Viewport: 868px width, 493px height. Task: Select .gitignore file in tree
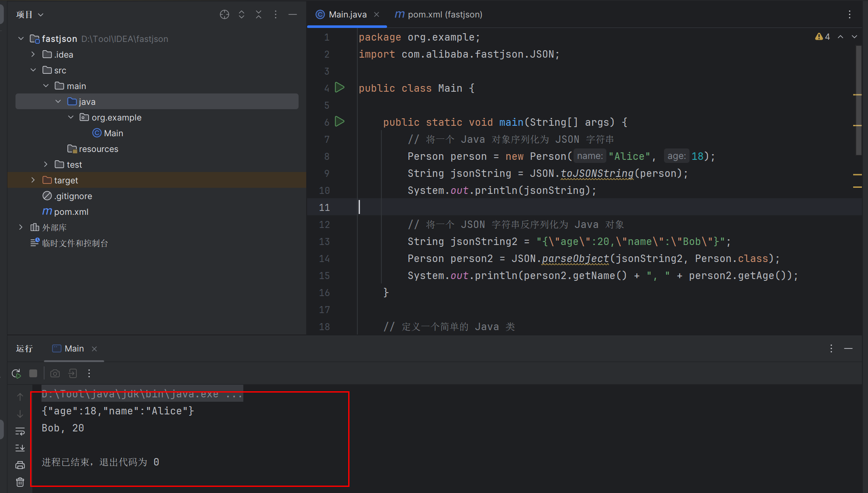click(x=67, y=196)
